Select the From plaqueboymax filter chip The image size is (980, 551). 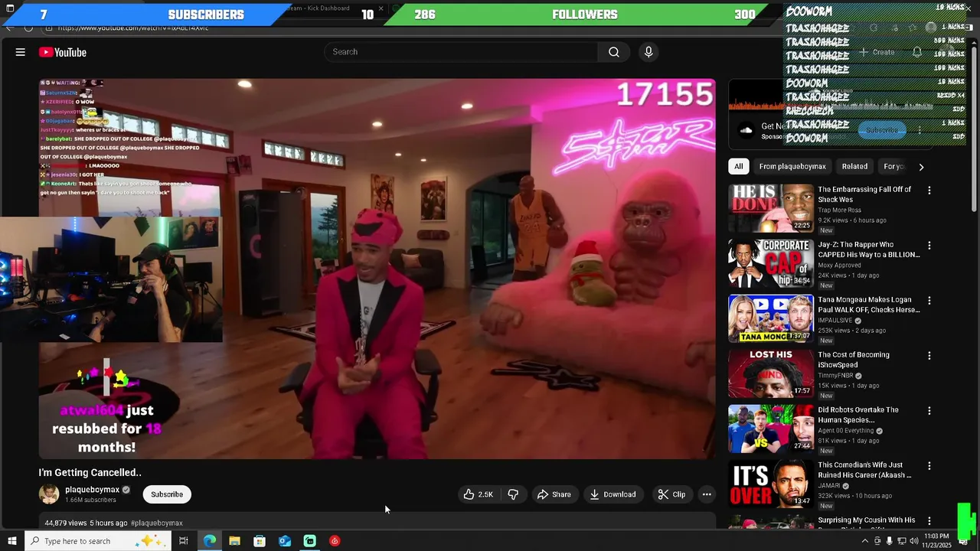point(792,166)
